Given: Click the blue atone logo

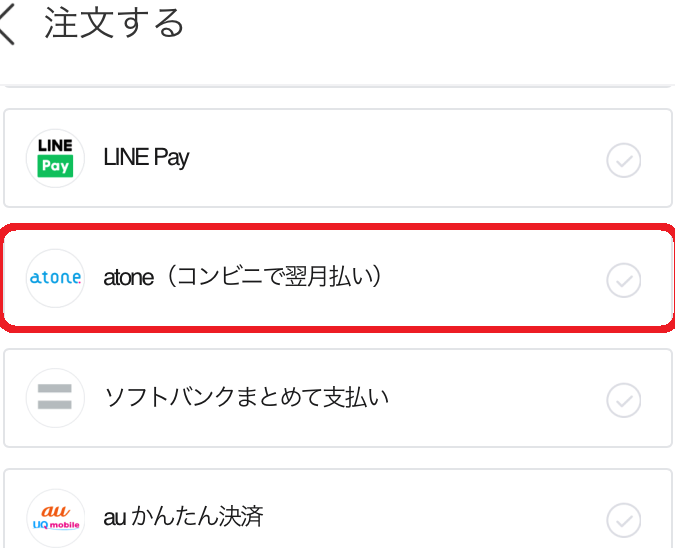Looking at the screenshot, I should coord(55,278).
